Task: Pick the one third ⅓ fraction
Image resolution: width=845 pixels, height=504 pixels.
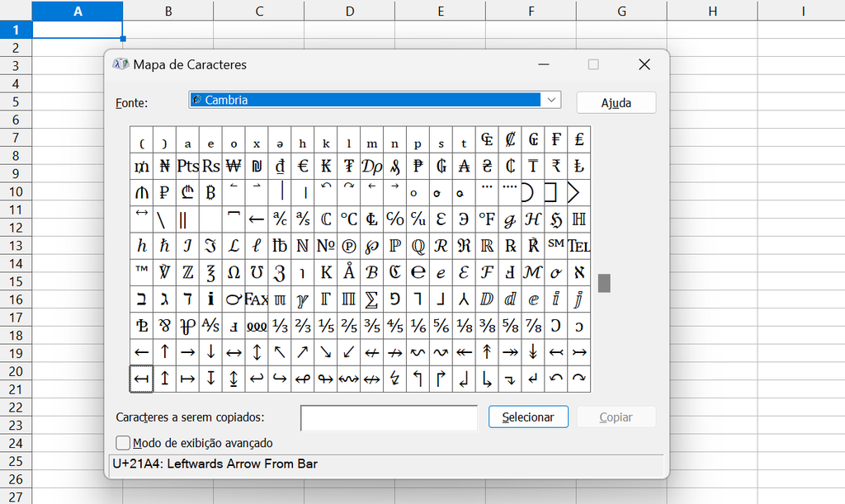Action: tap(280, 326)
